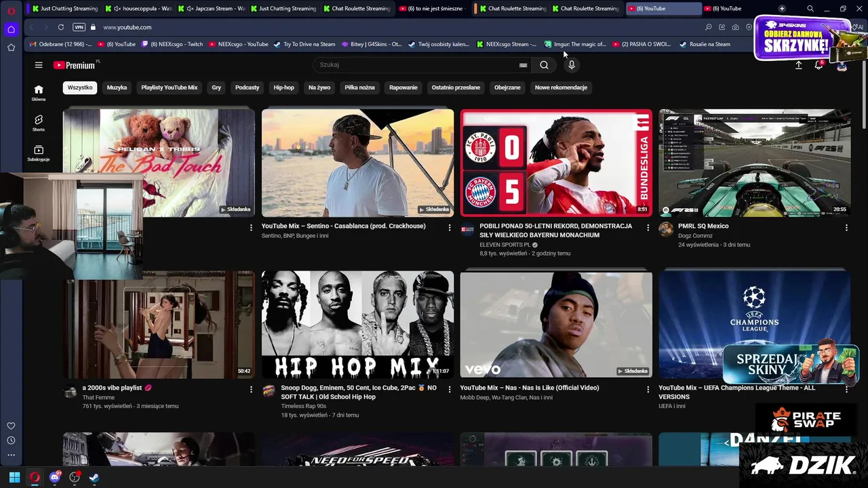
Task: Open video title POBILI PONAD 50-LETNI REKORD
Action: (x=556, y=230)
